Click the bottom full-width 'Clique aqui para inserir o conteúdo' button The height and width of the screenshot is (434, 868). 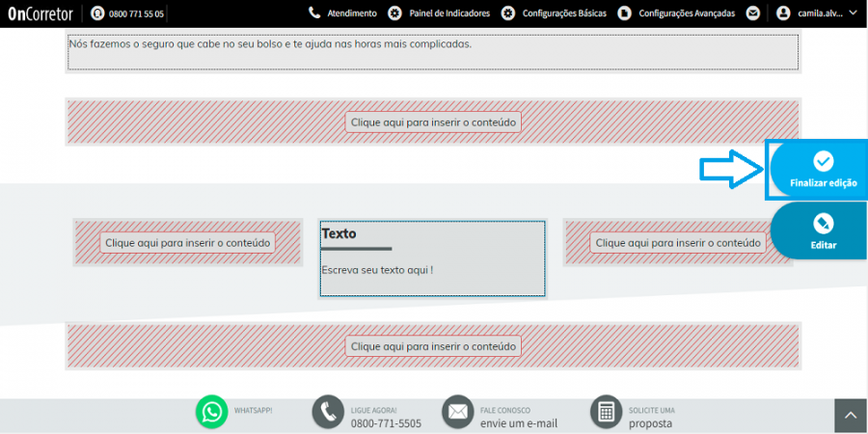coord(433,346)
